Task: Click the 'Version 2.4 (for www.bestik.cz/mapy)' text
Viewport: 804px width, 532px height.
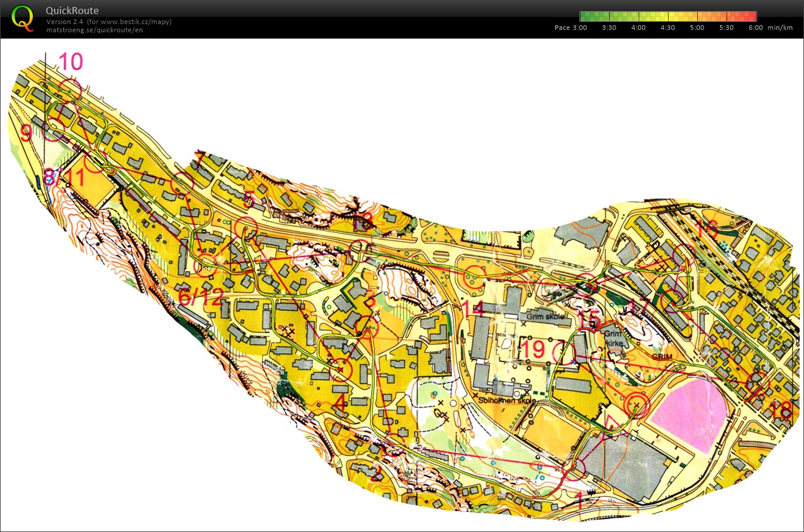Action: tap(109, 22)
